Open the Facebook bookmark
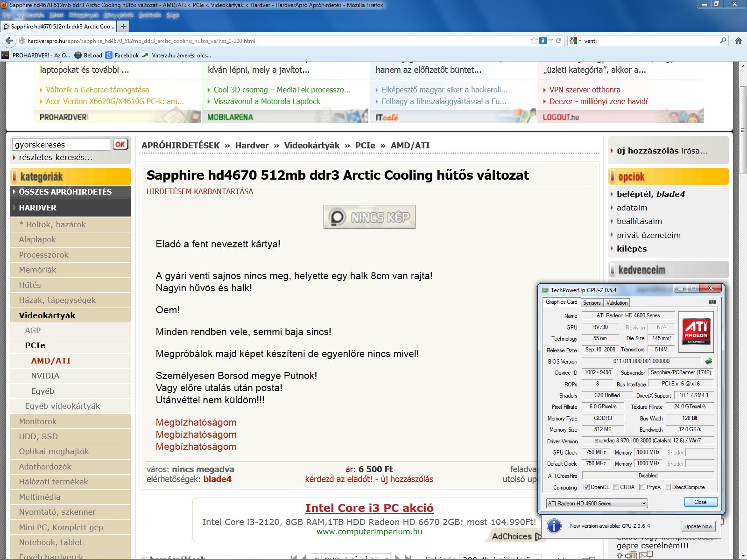747x560 pixels. (122, 55)
